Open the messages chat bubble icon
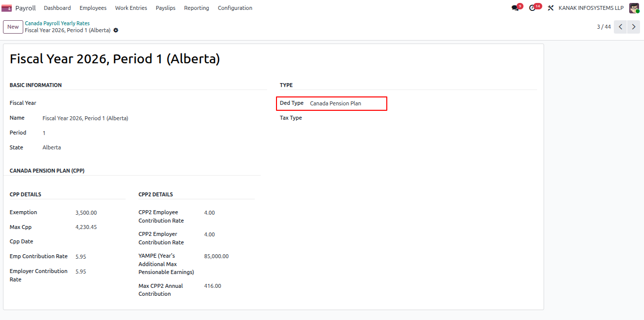The image size is (644, 320). pos(515,8)
